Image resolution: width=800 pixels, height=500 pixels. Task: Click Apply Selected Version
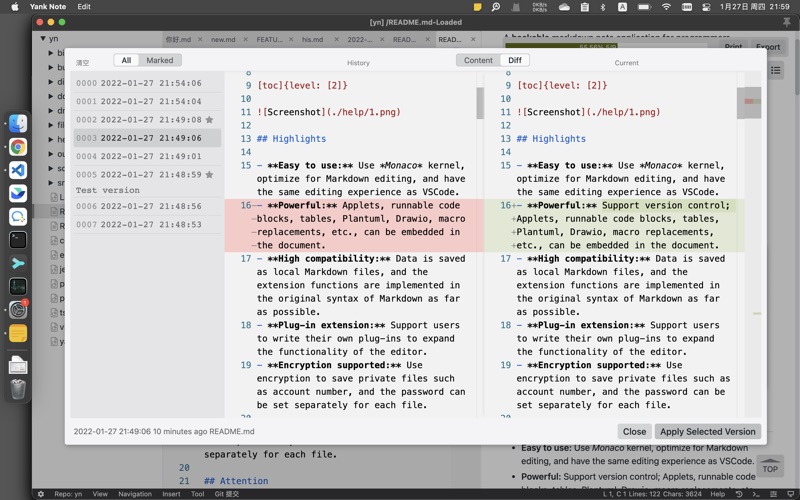point(708,432)
